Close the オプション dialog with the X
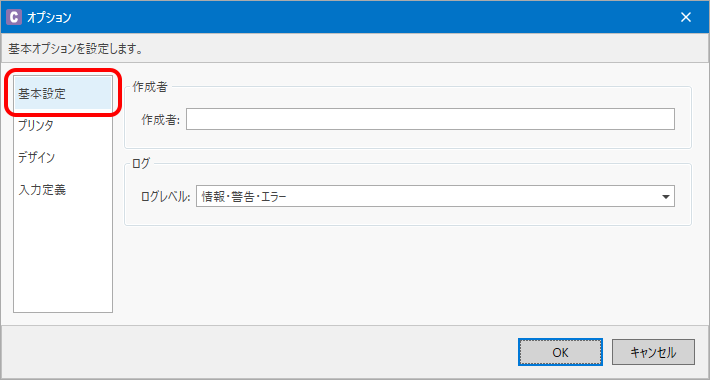 coord(686,17)
